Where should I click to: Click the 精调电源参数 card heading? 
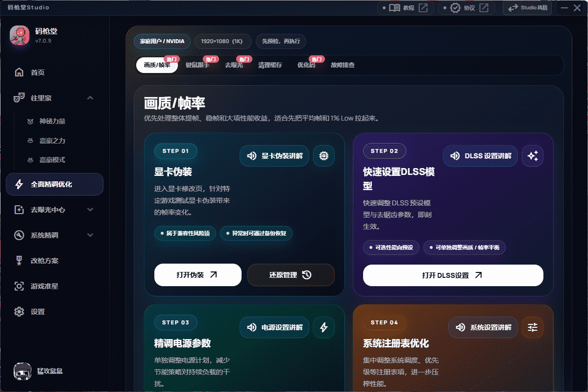pyautogui.click(x=182, y=343)
